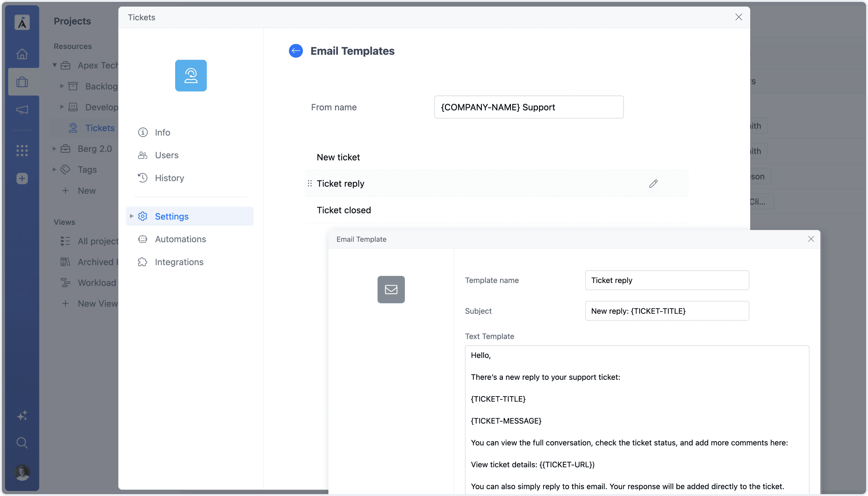
Task: Close the Email Template dialog
Action: click(811, 239)
